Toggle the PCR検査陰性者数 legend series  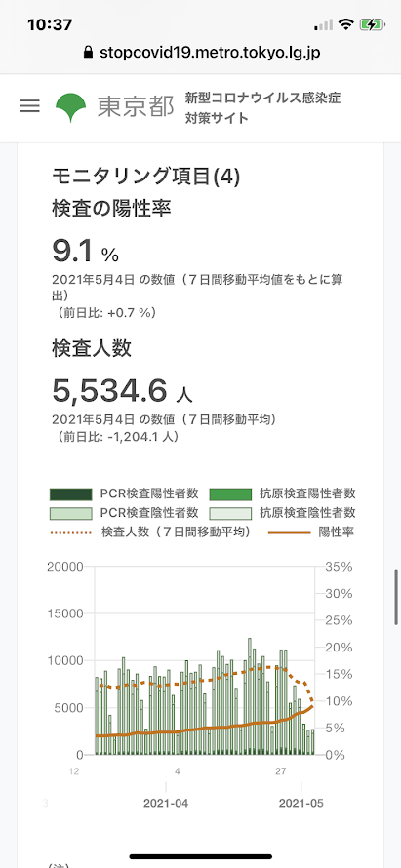(126, 513)
